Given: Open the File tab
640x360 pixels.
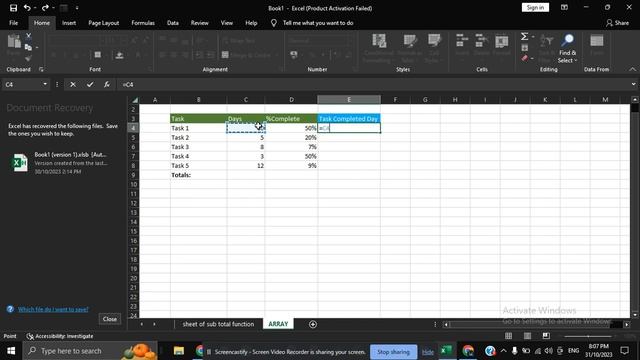Looking at the screenshot, I should click(x=13, y=23).
